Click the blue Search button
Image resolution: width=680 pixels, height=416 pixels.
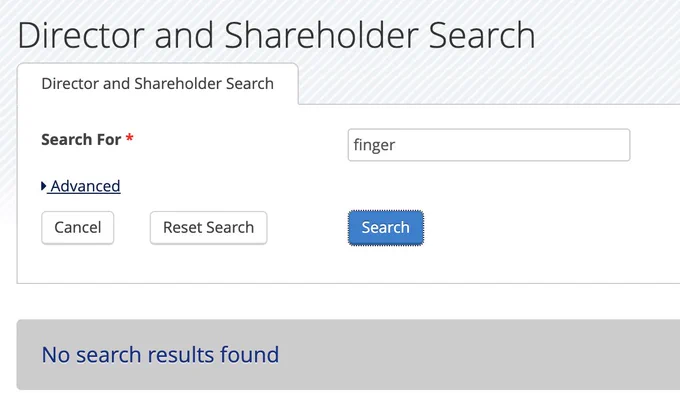click(386, 228)
